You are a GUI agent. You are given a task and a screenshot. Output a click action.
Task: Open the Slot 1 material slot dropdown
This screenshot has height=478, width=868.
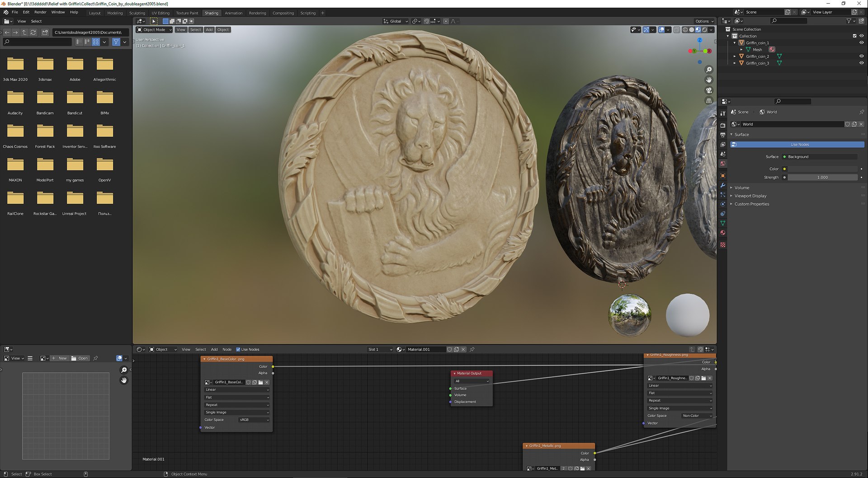(x=380, y=350)
